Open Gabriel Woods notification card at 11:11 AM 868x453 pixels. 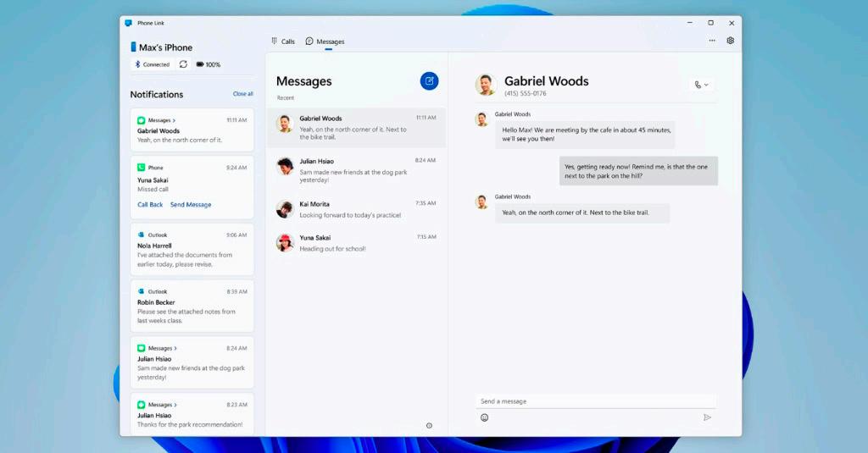192,130
